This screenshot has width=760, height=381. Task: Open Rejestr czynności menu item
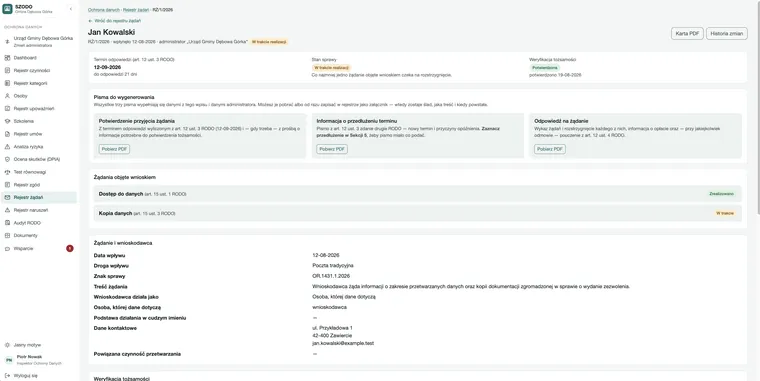click(x=39, y=70)
